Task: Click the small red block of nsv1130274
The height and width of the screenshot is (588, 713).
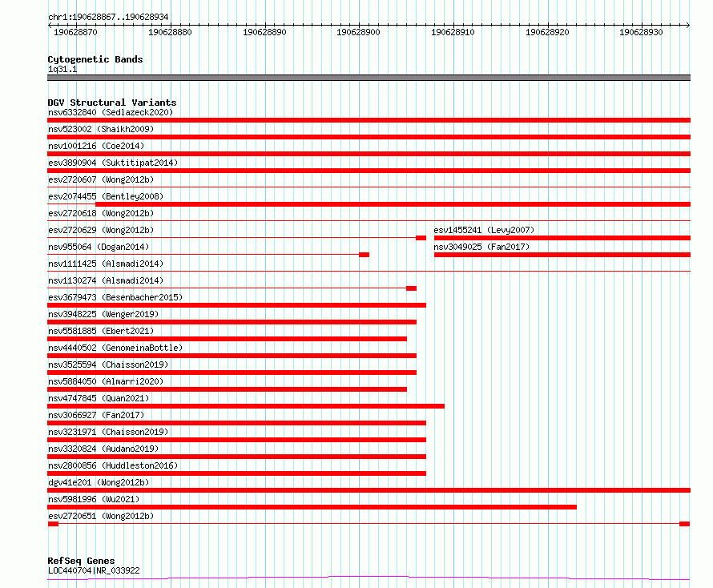Action: [x=412, y=288]
